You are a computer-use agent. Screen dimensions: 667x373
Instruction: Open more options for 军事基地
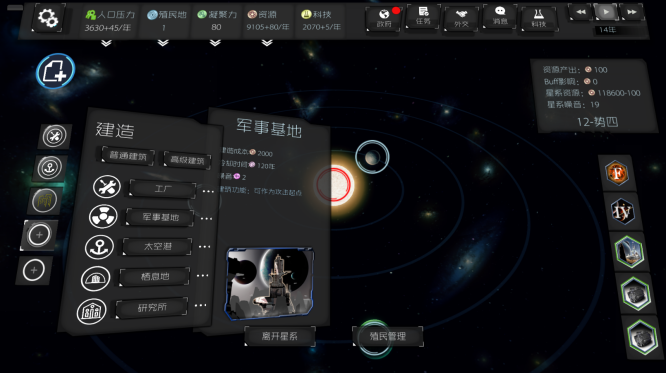pos(206,219)
